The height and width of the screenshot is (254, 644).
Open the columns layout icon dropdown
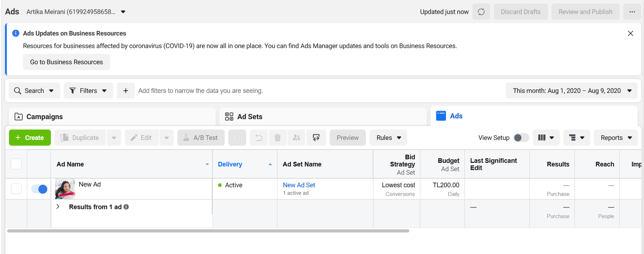click(546, 138)
